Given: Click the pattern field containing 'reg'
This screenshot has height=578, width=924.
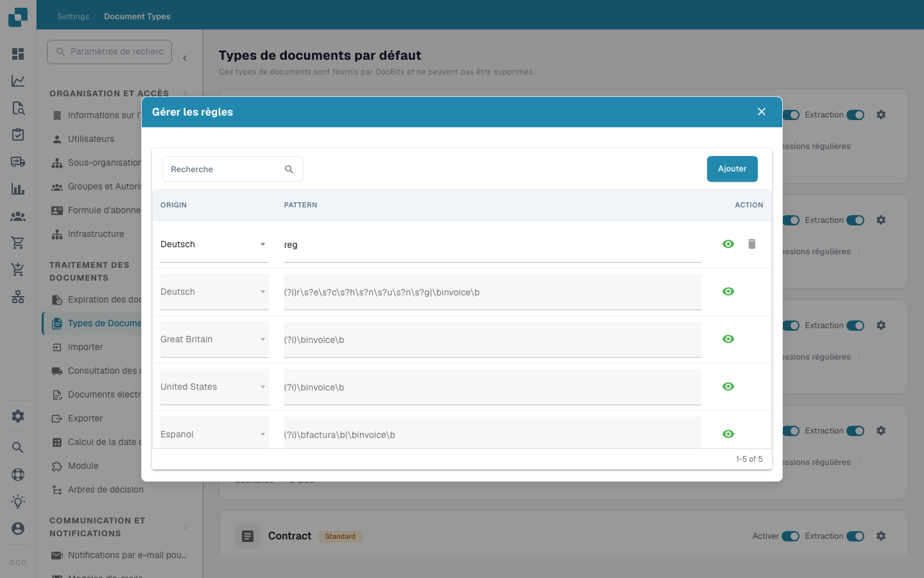Looking at the screenshot, I should 493,245.
